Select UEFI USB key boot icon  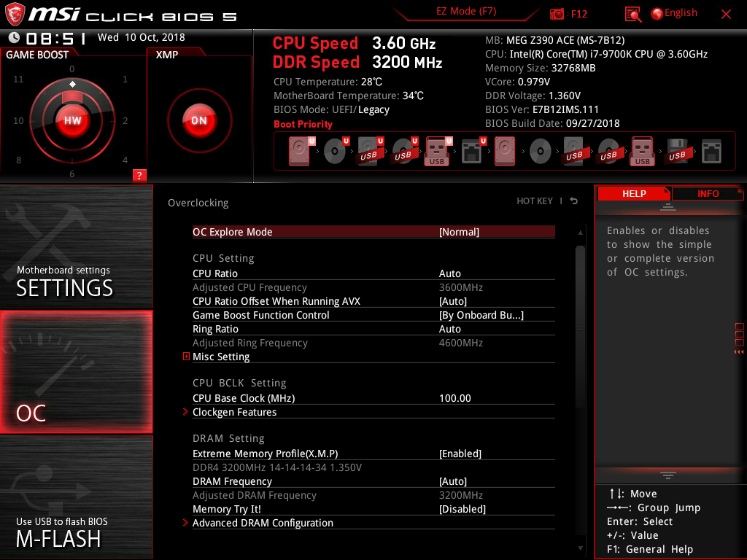click(x=438, y=151)
